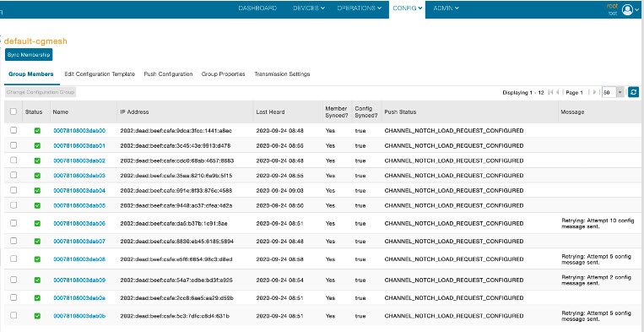
Task: Check the box for device 00078108003dab03
Action: click(x=14, y=175)
